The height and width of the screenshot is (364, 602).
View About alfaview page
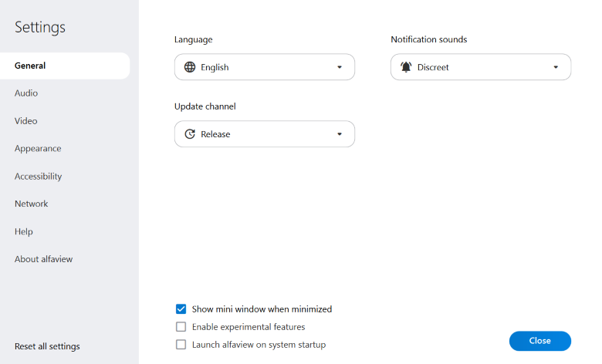click(x=44, y=259)
